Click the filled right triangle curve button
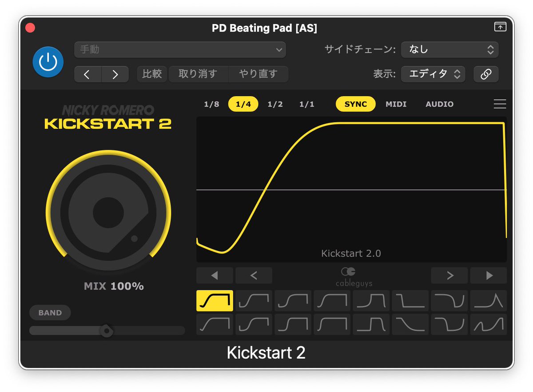The image size is (533, 392). point(489,276)
